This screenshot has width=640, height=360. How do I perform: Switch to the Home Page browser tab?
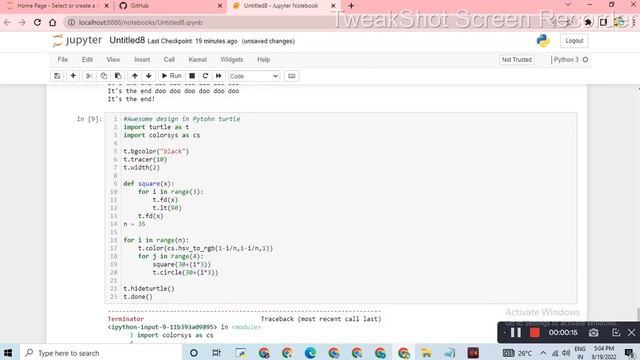click(57, 6)
